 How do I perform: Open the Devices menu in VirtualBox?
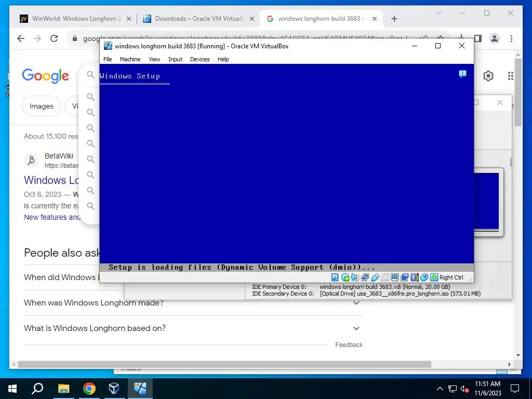(199, 59)
